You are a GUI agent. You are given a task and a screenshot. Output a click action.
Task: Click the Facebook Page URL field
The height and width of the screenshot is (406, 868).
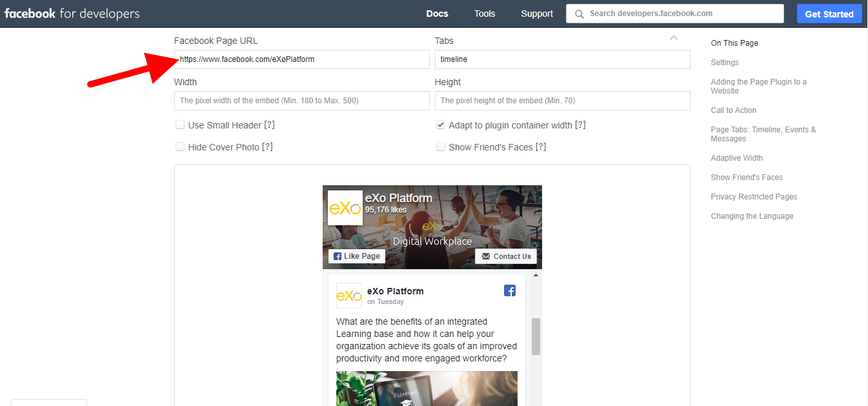click(301, 59)
